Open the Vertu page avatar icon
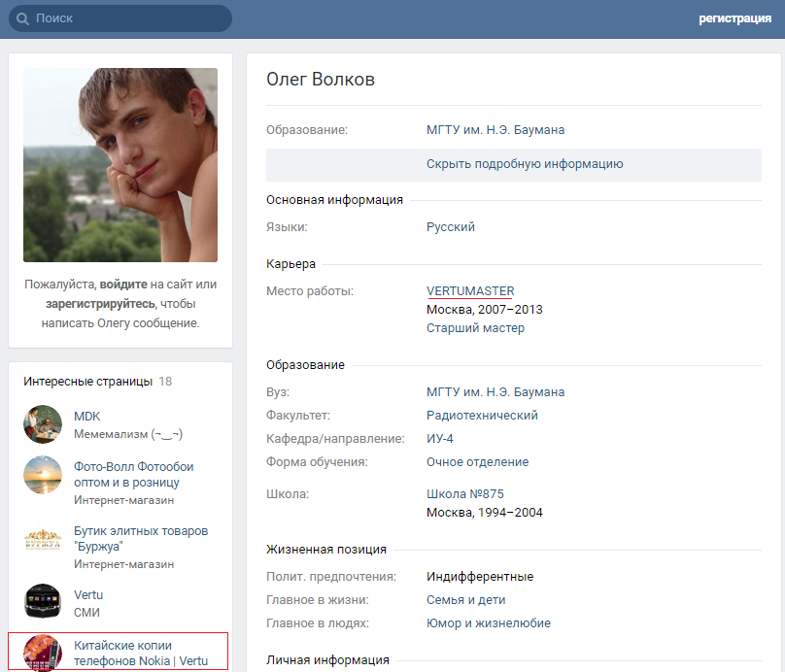This screenshot has height=672, width=785. point(43,603)
